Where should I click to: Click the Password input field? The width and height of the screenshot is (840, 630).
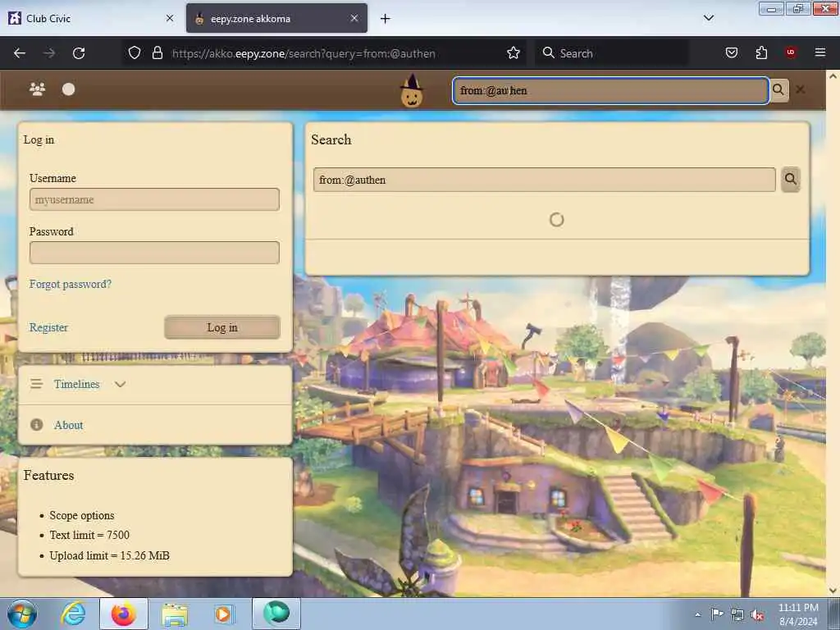pos(154,253)
